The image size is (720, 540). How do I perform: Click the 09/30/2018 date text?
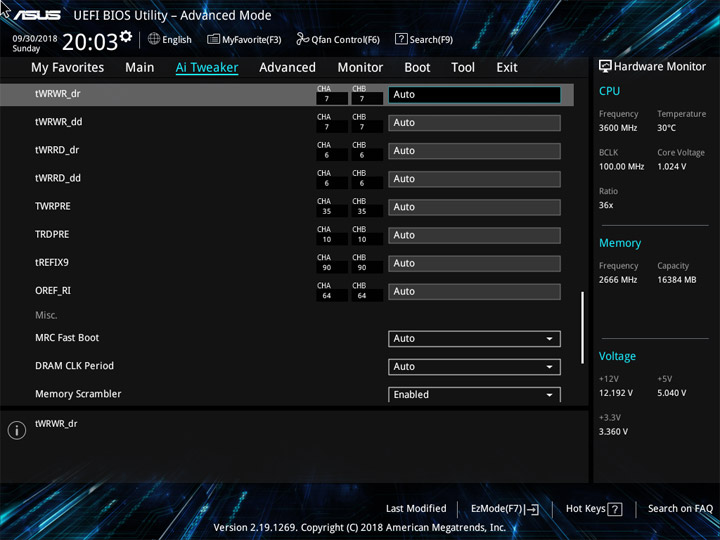[35, 39]
